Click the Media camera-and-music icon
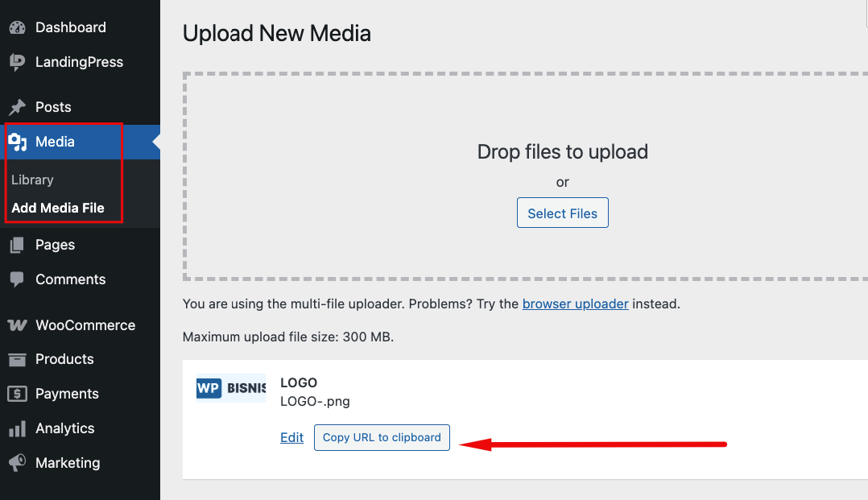 (x=17, y=143)
